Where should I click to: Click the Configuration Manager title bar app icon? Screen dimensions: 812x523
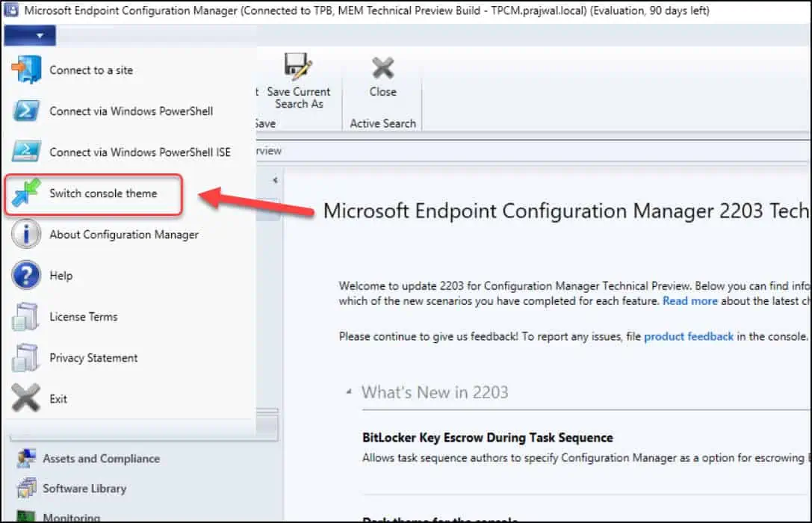[x=11, y=10]
